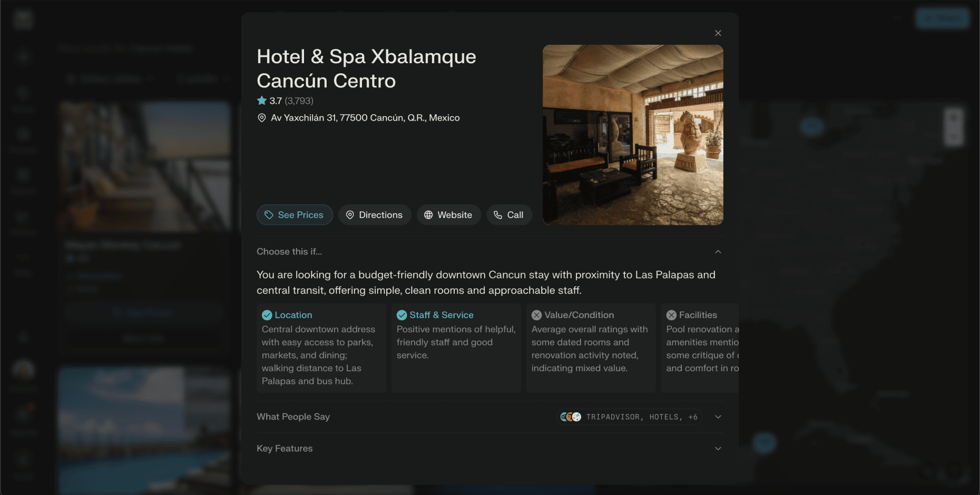The image size is (980, 495).
Task: Click the Staff & Service checkmark icon
Action: pos(401,315)
